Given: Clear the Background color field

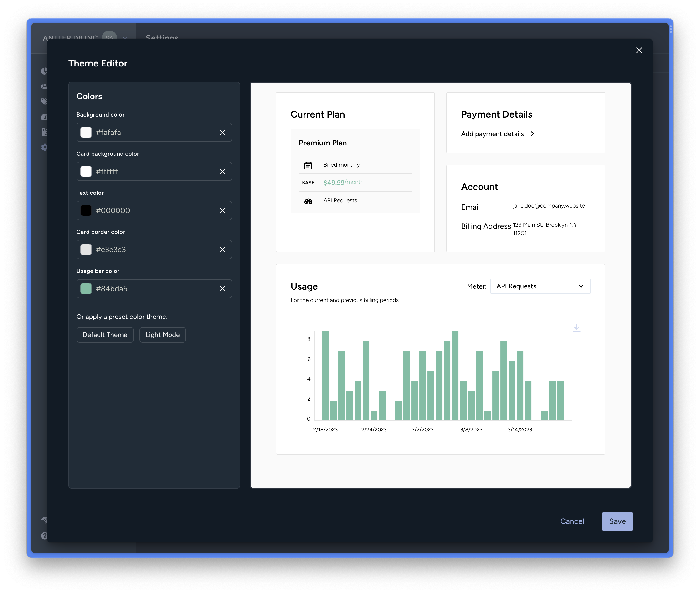Looking at the screenshot, I should [222, 133].
